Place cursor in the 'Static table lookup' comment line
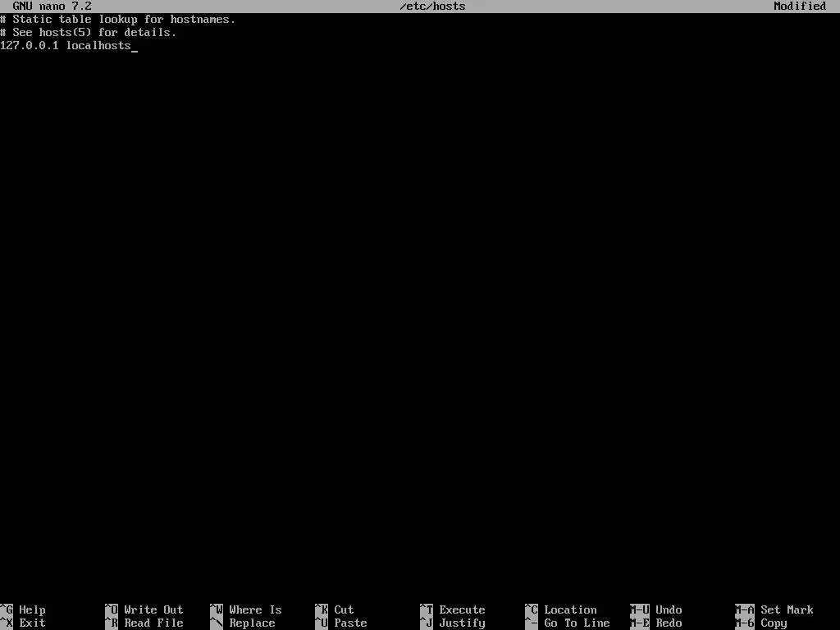The width and height of the screenshot is (840, 630). click(118, 20)
